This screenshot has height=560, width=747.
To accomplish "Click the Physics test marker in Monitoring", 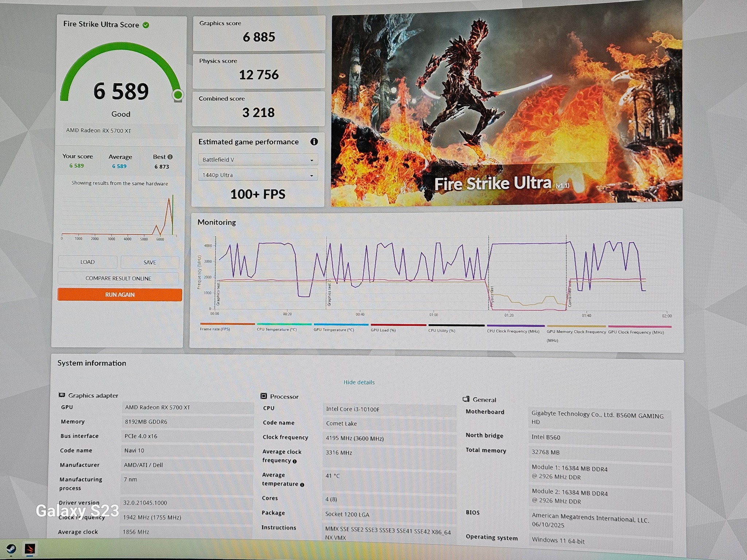I will point(492,296).
